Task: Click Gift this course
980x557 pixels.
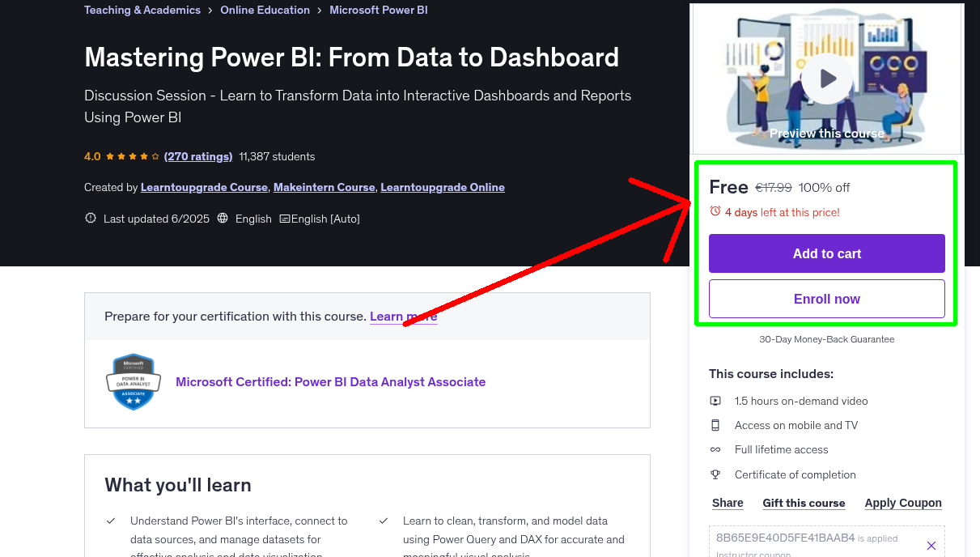Action: 804,503
